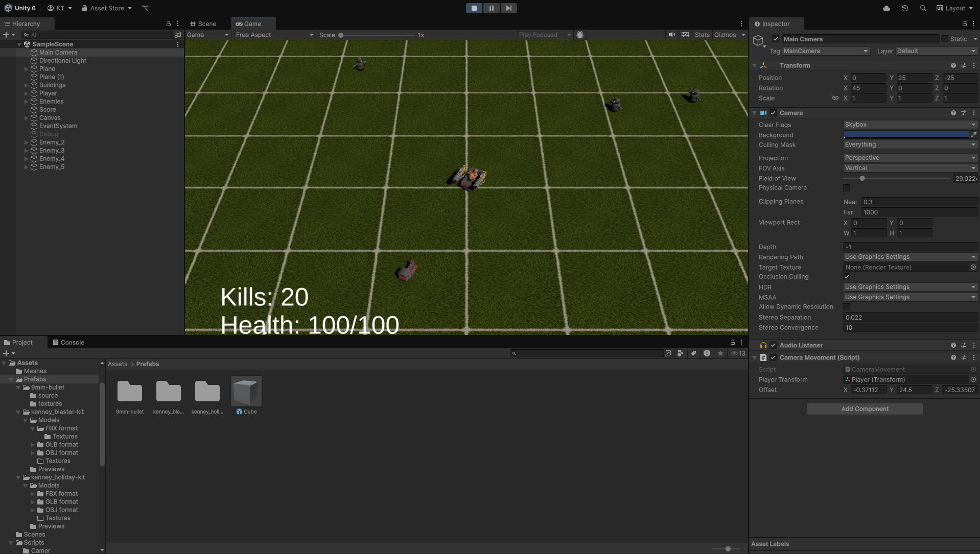Click the Audio Listener headphones icon

click(763, 345)
